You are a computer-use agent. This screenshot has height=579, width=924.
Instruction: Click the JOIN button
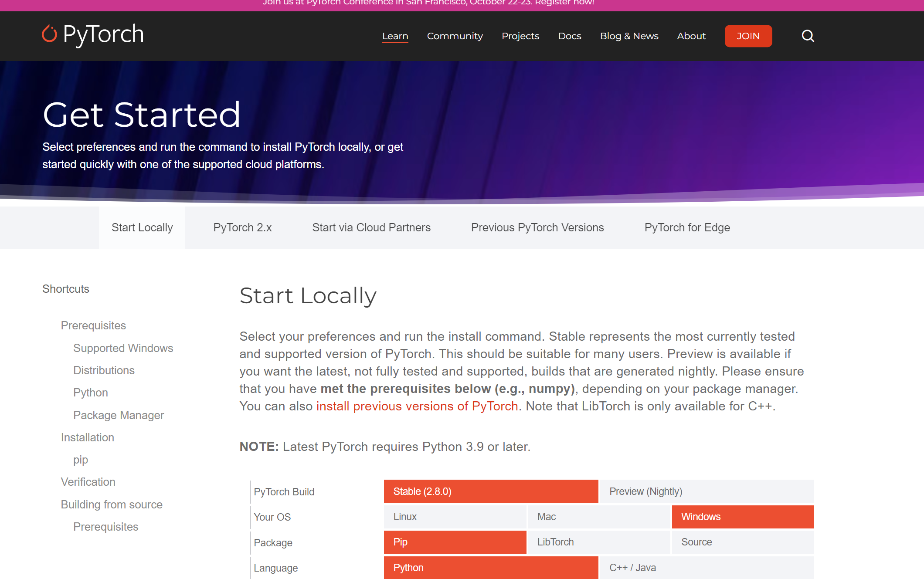tap(748, 36)
